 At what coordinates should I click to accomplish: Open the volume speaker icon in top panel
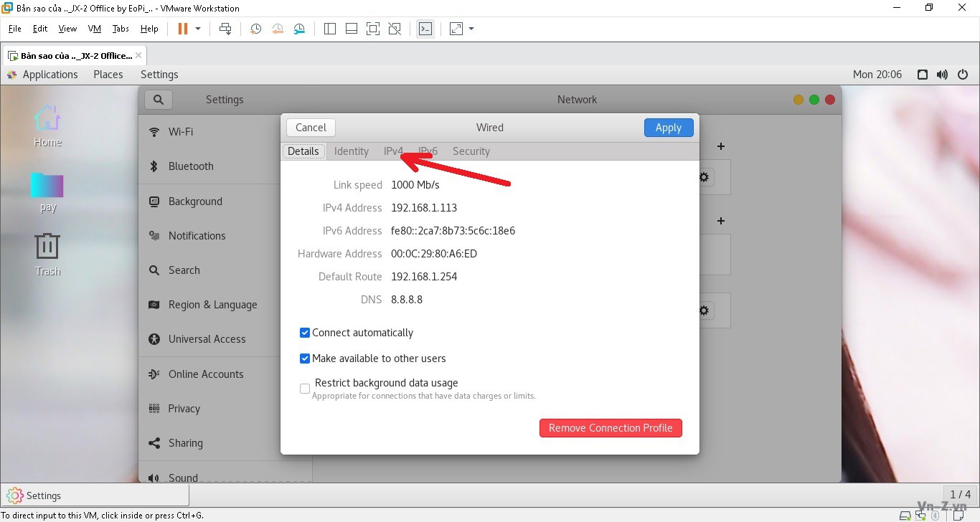pyautogui.click(x=943, y=75)
